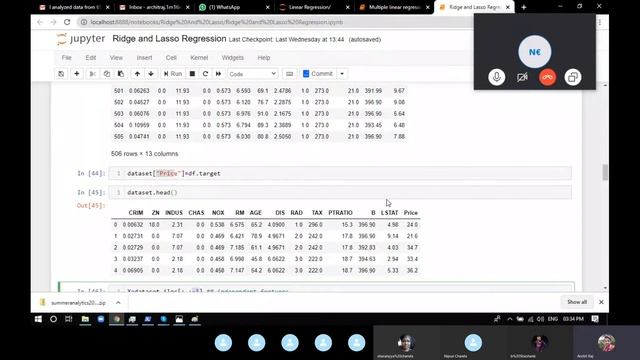Click the LSTAT column header
The width and height of the screenshot is (640, 360).
(389, 213)
